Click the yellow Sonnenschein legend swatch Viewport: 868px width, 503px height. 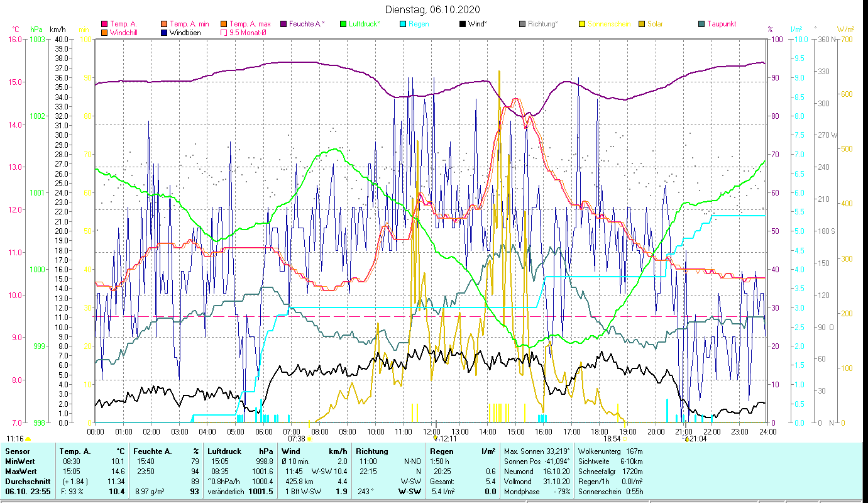click(582, 24)
